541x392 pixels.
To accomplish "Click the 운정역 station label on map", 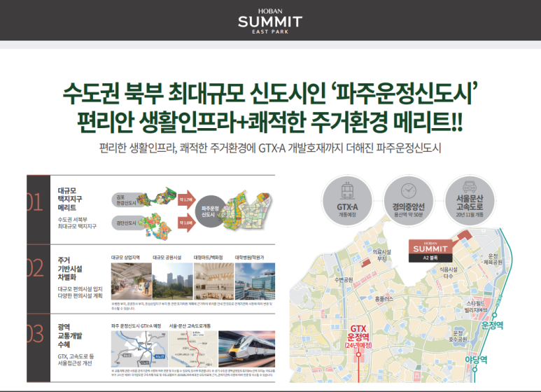I will (x=492, y=325).
